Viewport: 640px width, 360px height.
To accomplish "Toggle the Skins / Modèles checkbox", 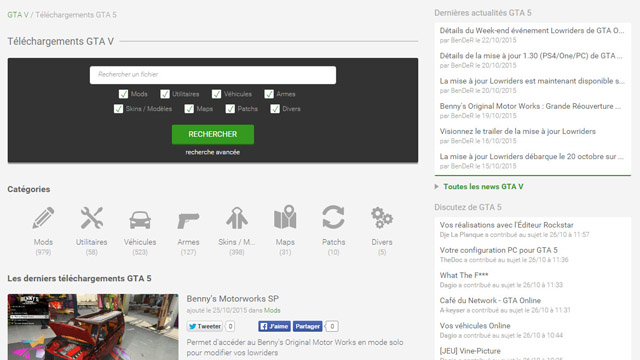I will click(118, 109).
